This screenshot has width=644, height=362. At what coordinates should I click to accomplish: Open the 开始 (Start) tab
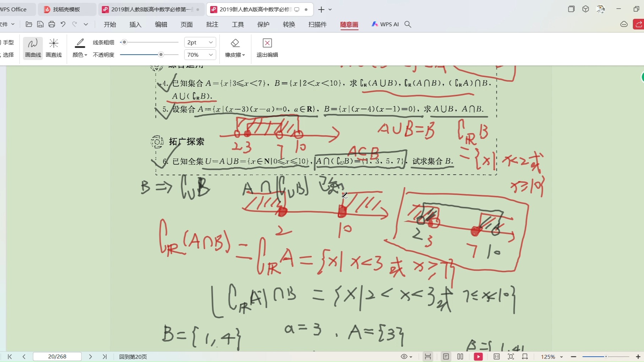(x=110, y=24)
